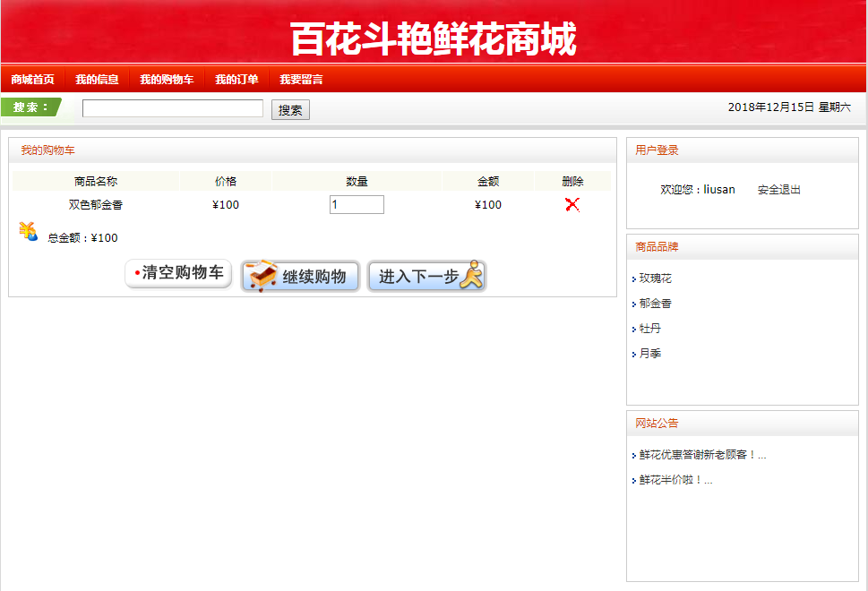The width and height of the screenshot is (868, 591).
Task: Click the green 搜索： label
Action: [x=31, y=107]
